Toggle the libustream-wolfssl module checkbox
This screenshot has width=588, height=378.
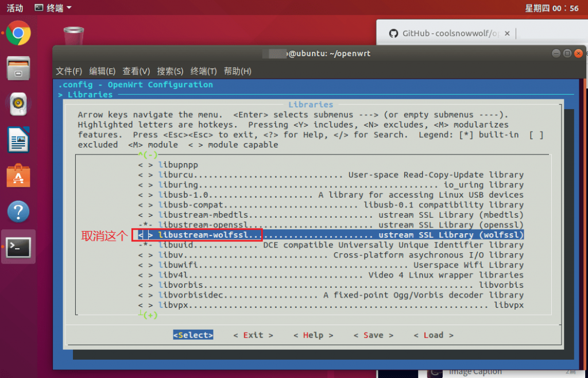pyautogui.click(x=145, y=235)
